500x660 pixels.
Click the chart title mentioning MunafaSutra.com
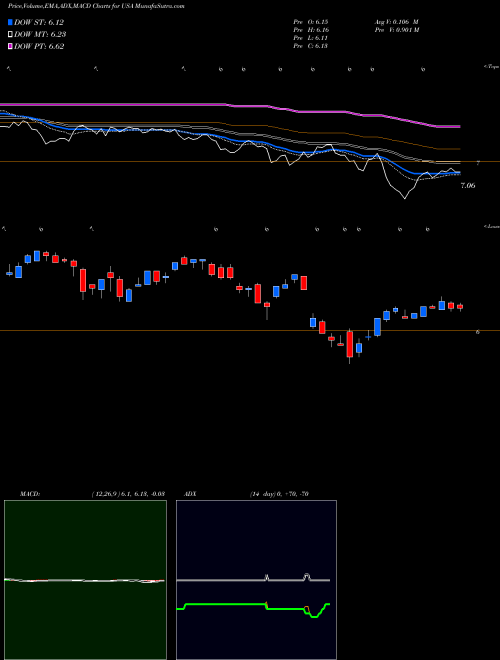click(x=96, y=6)
